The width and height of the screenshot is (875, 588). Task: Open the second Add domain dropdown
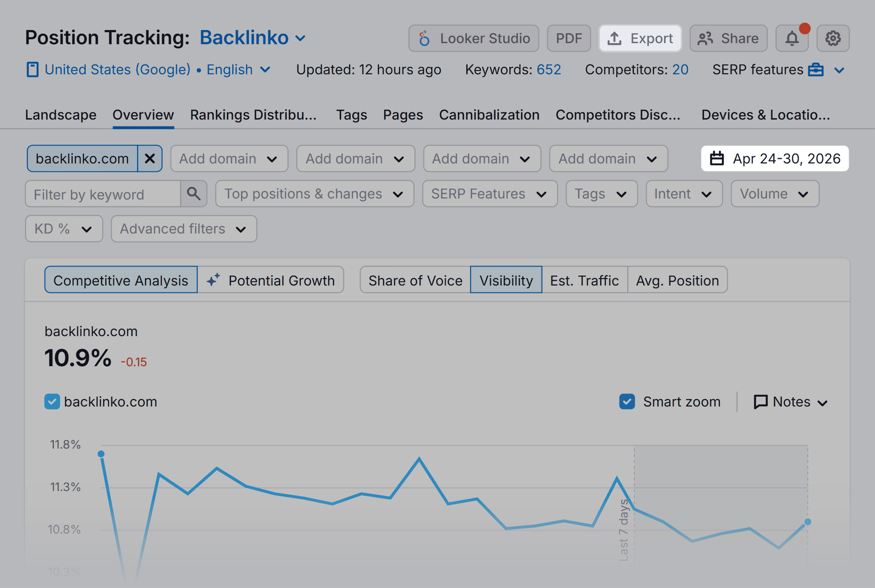point(356,158)
